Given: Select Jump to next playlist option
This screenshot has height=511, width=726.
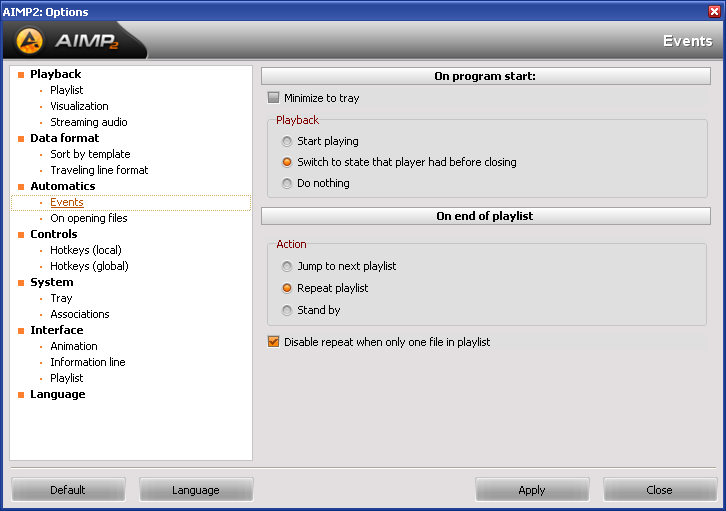Looking at the screenshot, I should coord(287,266).
